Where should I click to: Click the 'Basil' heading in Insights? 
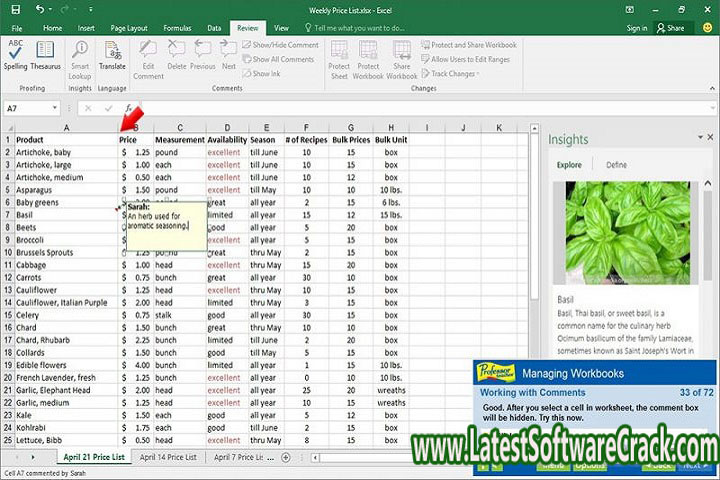565,299
